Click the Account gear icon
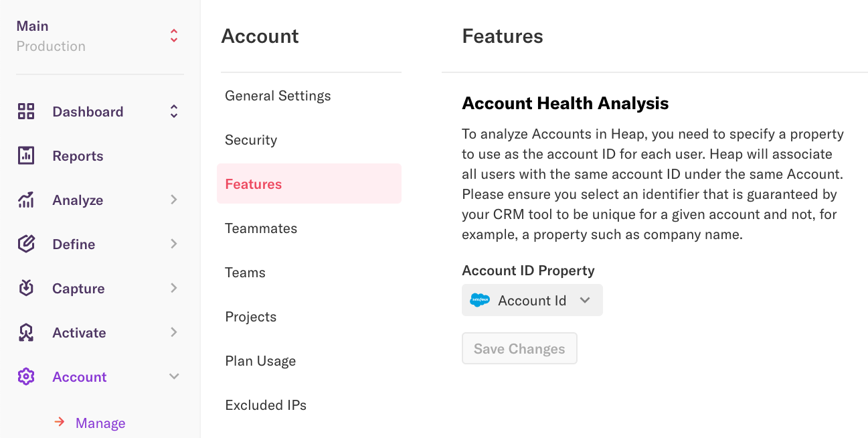868x438 pixels. (26, 377)
